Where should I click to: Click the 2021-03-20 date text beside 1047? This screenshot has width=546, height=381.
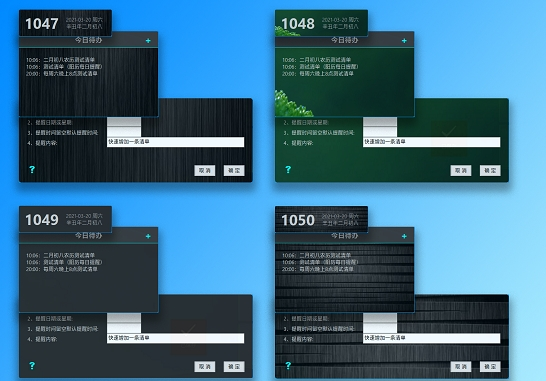tap(84, 20)
